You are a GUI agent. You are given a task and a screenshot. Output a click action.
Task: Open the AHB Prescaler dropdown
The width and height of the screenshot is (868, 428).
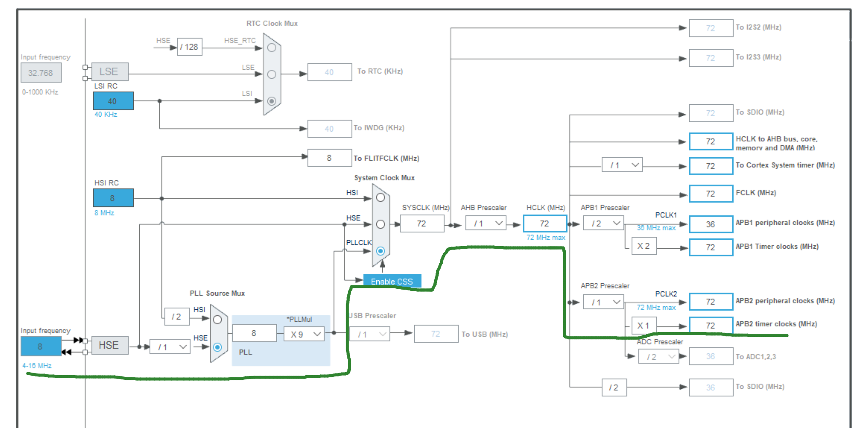tap(485, 223)
